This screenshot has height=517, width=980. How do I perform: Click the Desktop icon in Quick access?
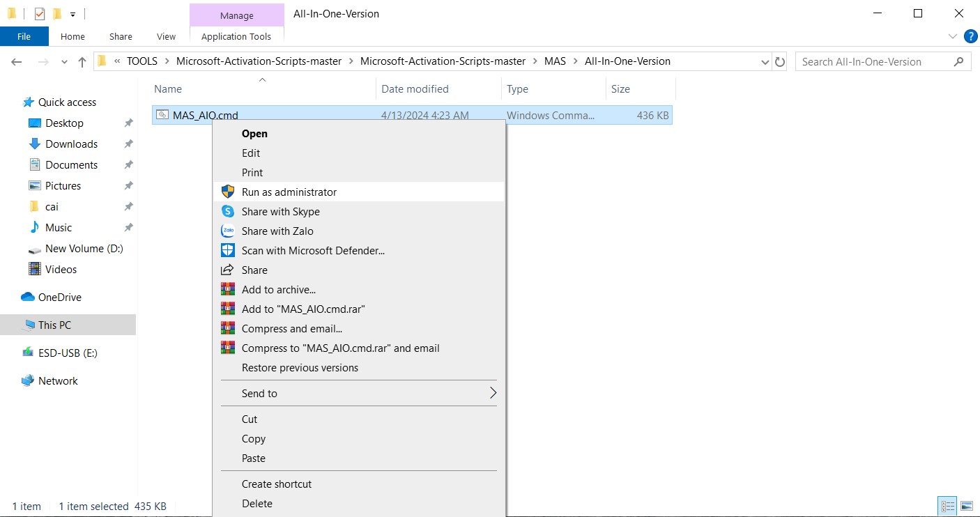pyautogui.click(x=35, y=123)
